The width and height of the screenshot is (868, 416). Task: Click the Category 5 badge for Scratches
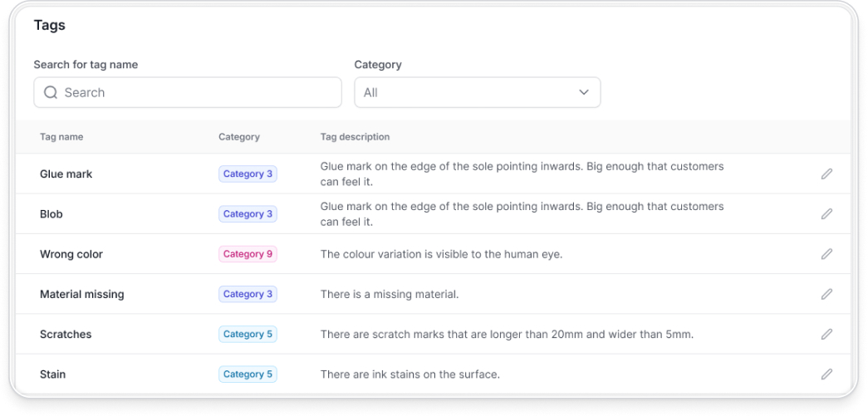coord(248,334)
